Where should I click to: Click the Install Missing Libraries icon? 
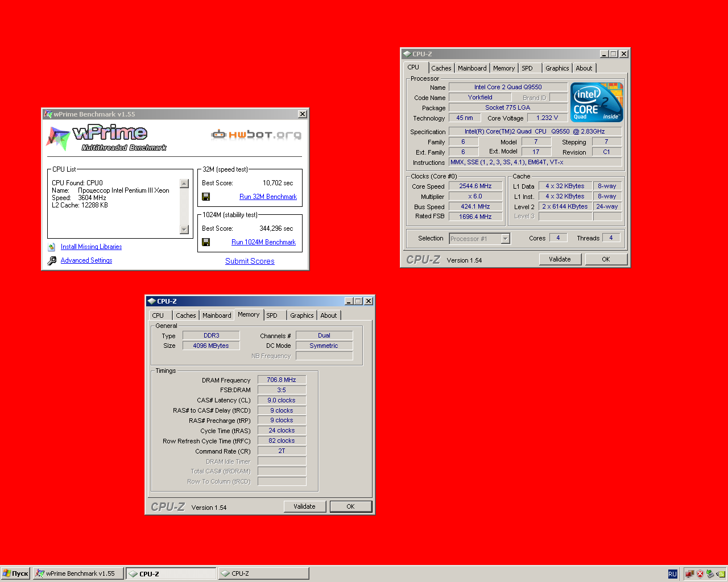coord(52,247)
